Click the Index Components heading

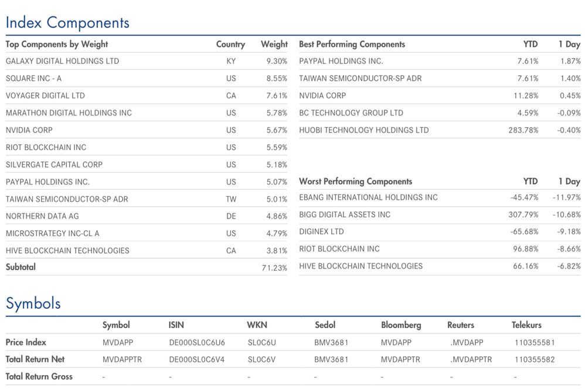(67, 23)
